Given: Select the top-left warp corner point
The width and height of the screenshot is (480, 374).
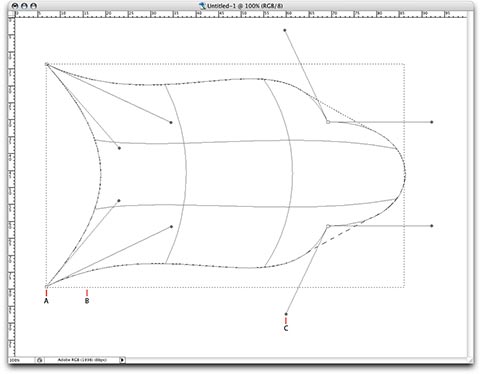Looking at the screenshot, I should (x=47, y=64).
